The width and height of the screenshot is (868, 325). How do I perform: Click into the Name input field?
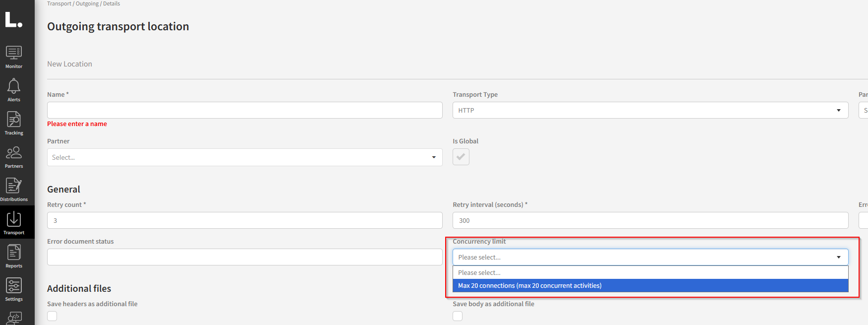244,110
